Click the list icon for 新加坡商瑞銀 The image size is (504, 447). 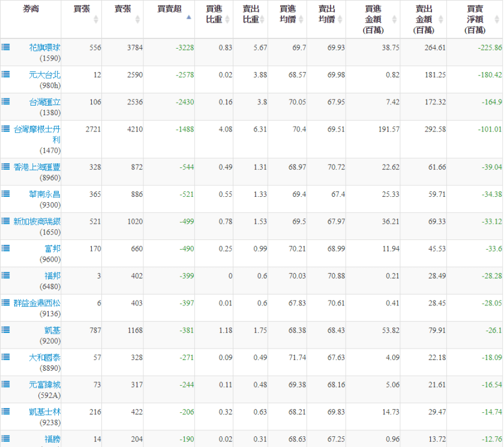click(5, 221)
